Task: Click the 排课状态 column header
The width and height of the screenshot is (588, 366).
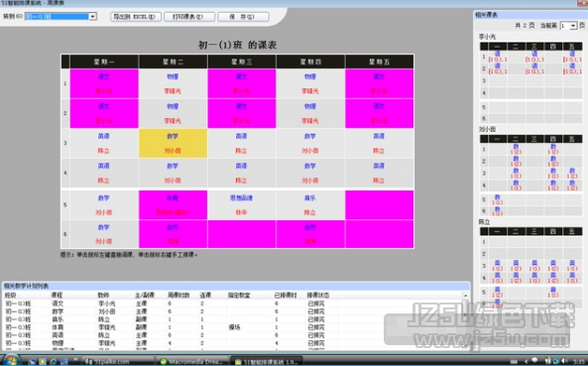Action: point(318,296)
